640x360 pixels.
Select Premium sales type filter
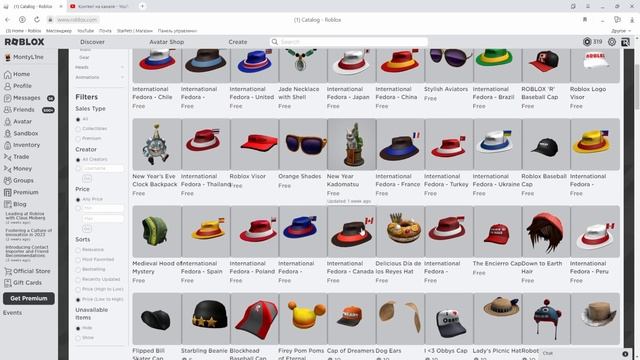[78, 139]
